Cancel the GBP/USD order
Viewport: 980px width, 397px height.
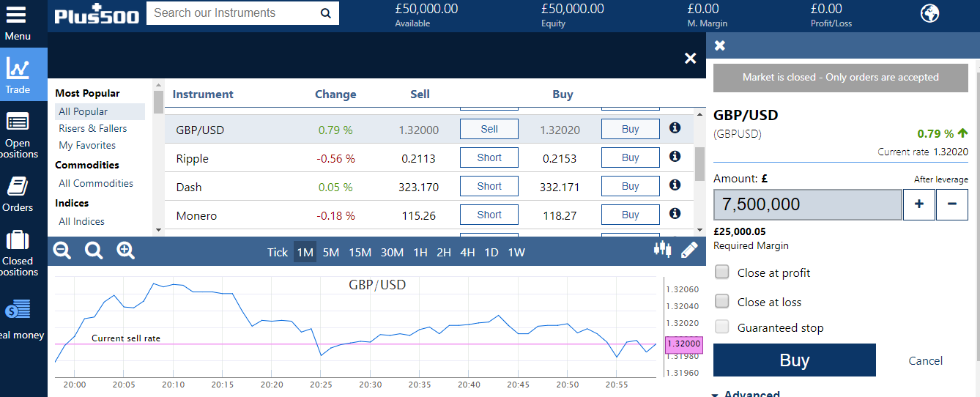click(x=925, y=360)
